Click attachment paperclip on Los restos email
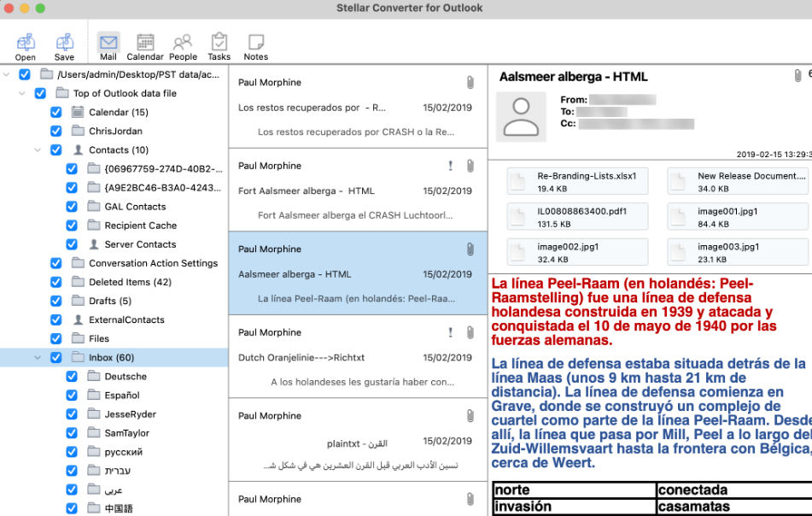 470,82
